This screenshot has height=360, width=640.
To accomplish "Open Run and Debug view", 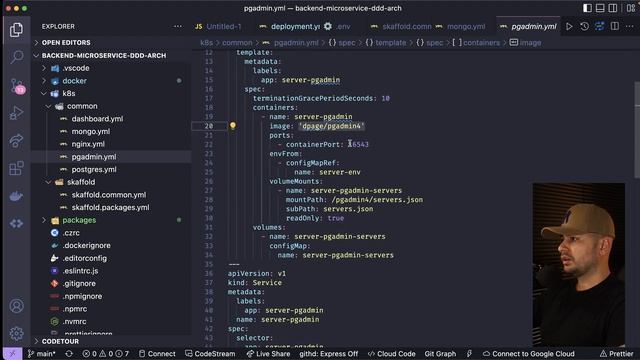I will (16, 113).
